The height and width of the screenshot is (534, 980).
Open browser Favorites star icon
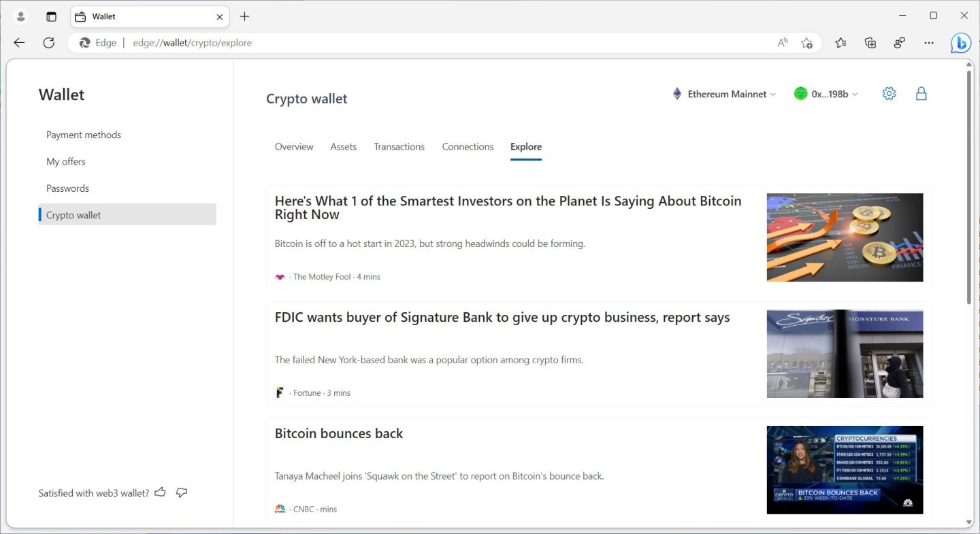coord(840,42)
